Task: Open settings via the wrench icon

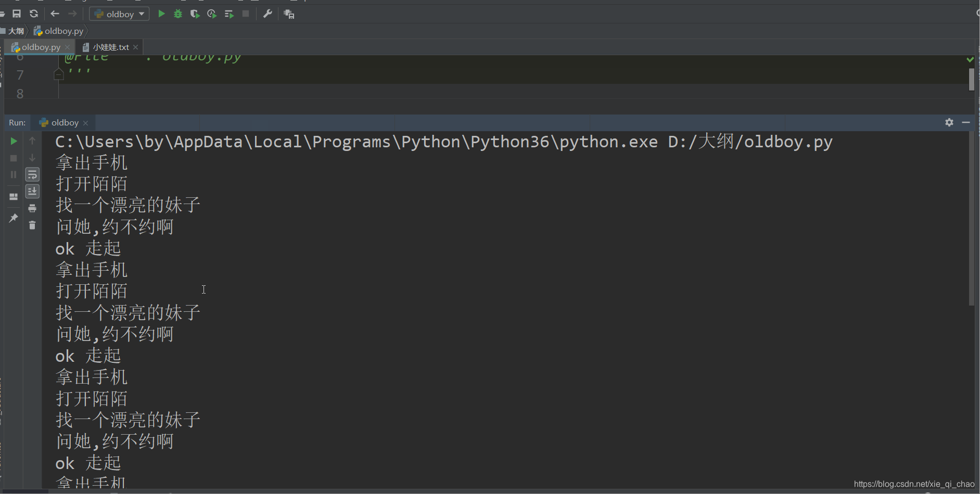Action: pos(268,14)
